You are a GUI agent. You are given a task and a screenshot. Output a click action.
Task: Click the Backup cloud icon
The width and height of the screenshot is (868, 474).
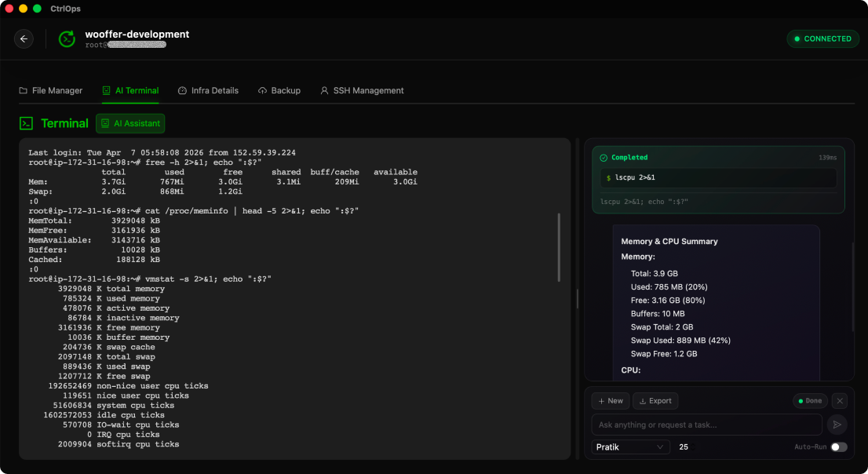coord(260,90)
